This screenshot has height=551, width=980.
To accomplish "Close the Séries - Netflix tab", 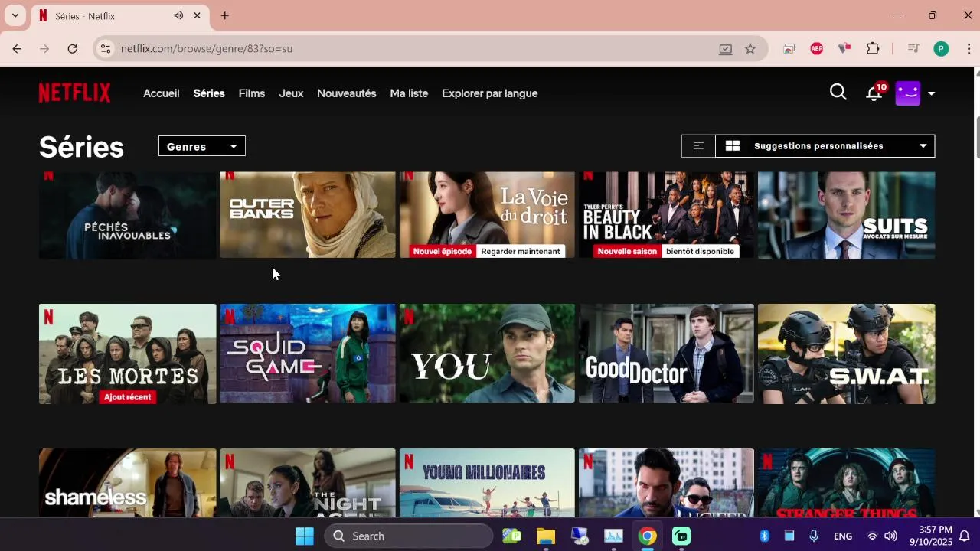I will coord(198,15).
